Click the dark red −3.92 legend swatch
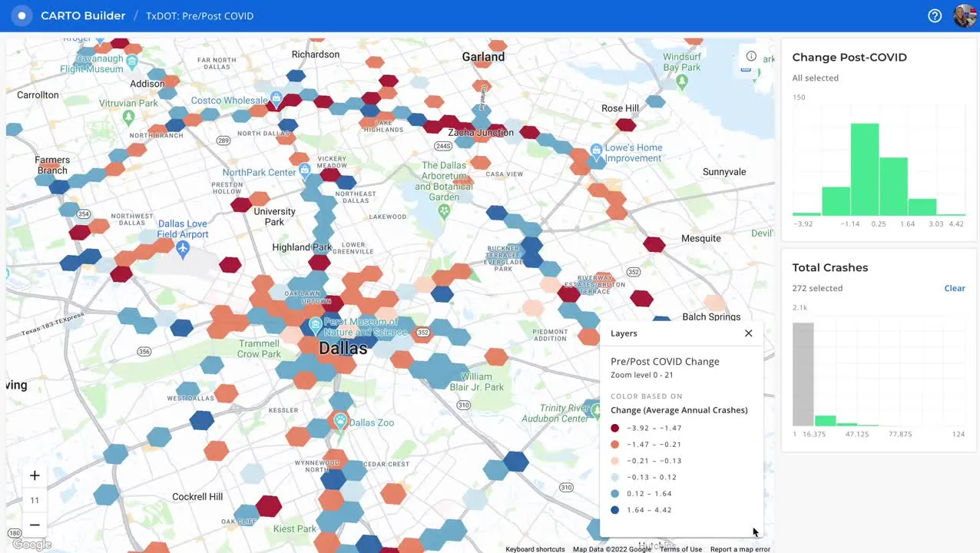The width and height of the screenshot is (980, 553). click(615, 428)
